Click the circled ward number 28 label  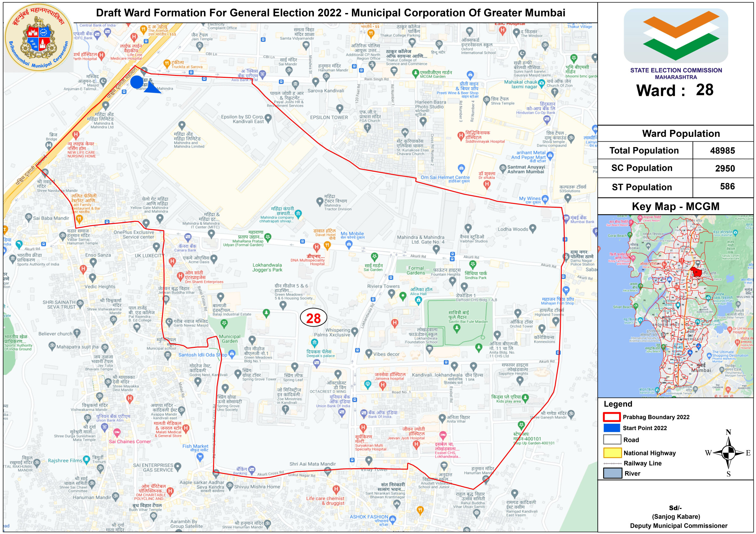coord(313,318)
